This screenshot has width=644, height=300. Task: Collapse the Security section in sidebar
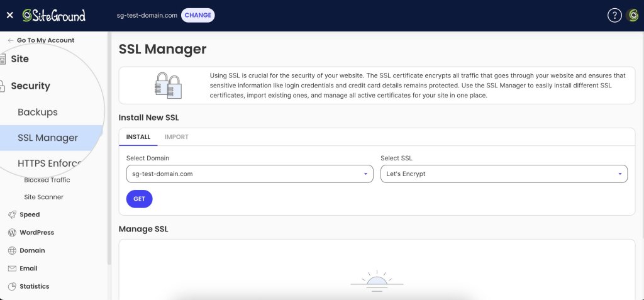(x=30, y=86)
